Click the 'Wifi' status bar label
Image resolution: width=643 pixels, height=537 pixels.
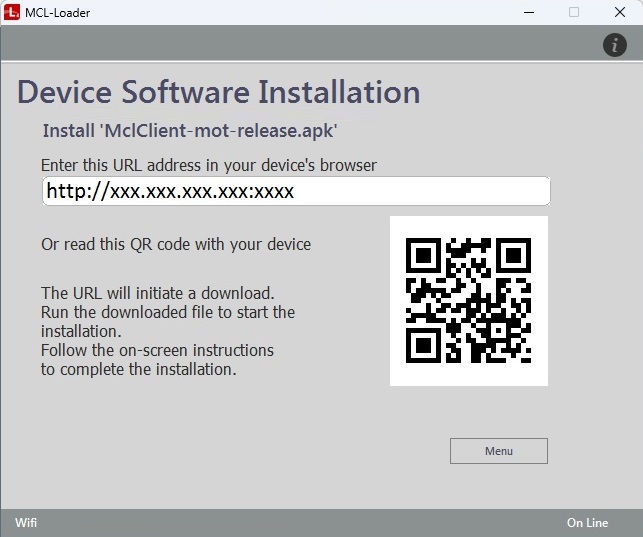click(x=26, y=523)
